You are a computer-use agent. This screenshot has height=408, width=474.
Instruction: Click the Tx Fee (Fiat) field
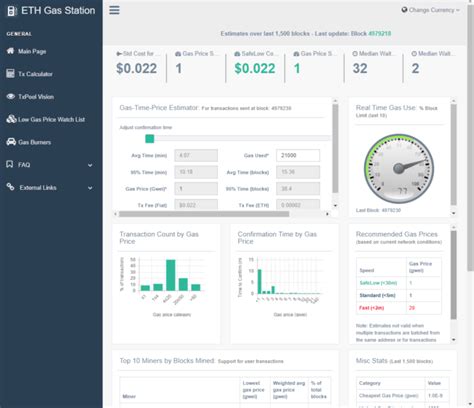point(196,205)
